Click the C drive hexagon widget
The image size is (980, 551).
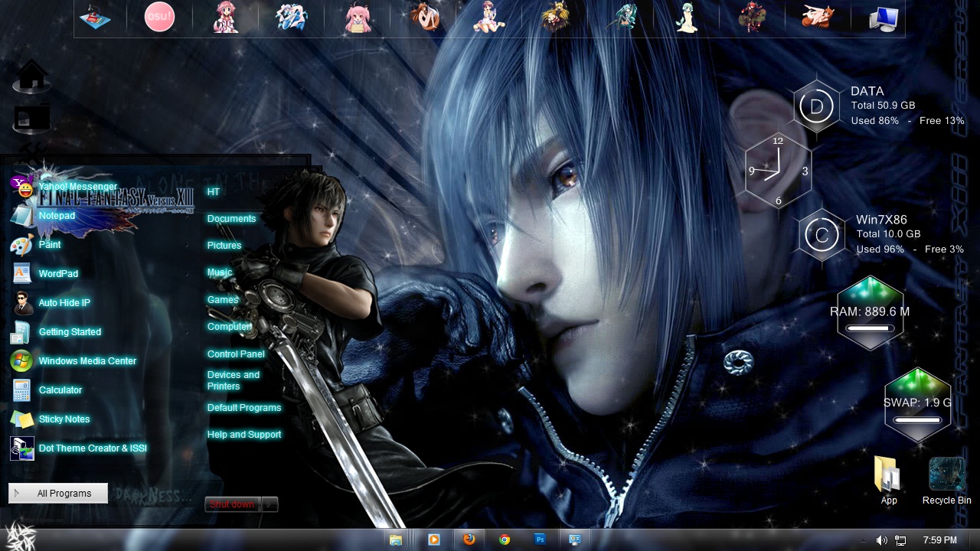[822, 235]
